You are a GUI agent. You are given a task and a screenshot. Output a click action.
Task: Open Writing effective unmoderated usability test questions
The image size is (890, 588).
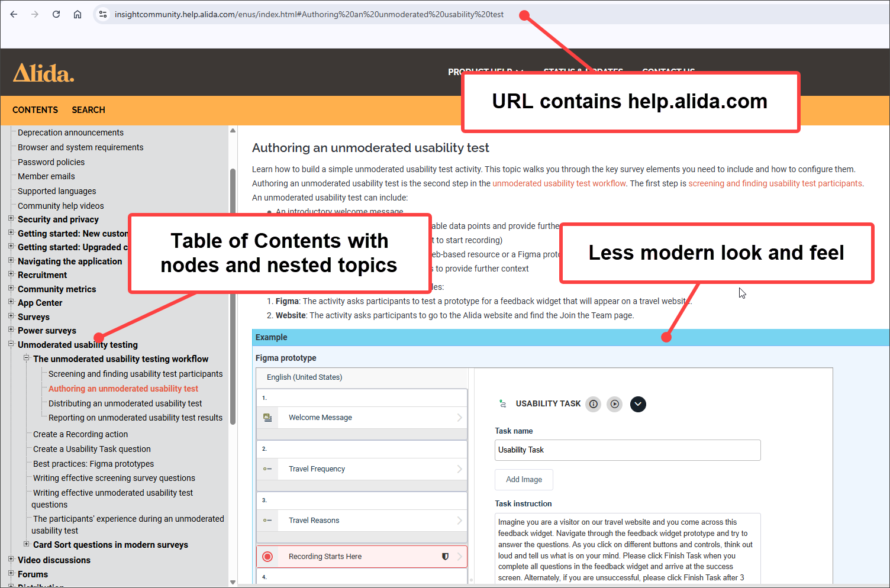click(112, 499)
